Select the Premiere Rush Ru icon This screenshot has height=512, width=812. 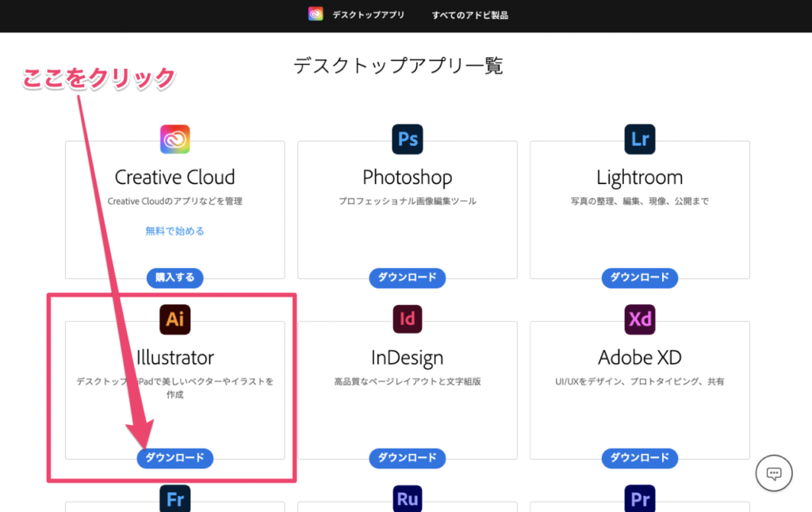[407, 499]
